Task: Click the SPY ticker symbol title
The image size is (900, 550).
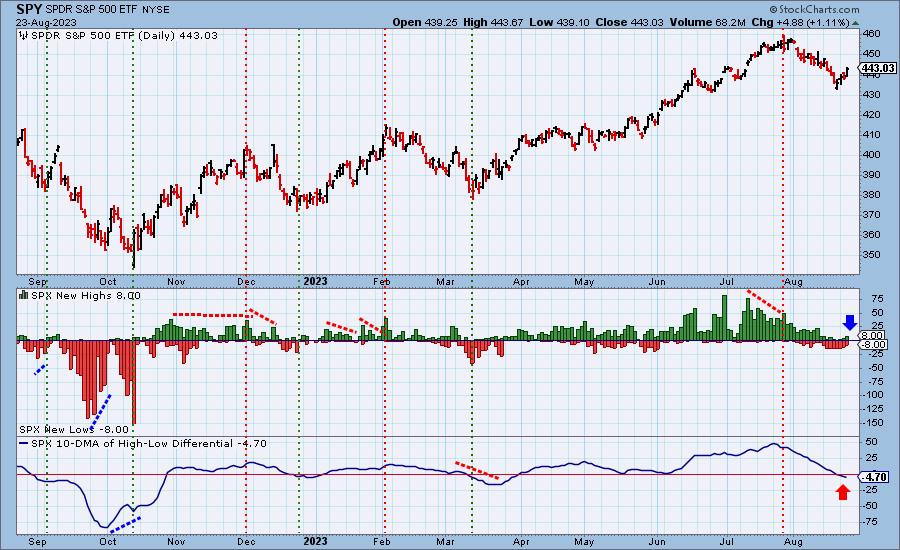Action: coord(28,9)
